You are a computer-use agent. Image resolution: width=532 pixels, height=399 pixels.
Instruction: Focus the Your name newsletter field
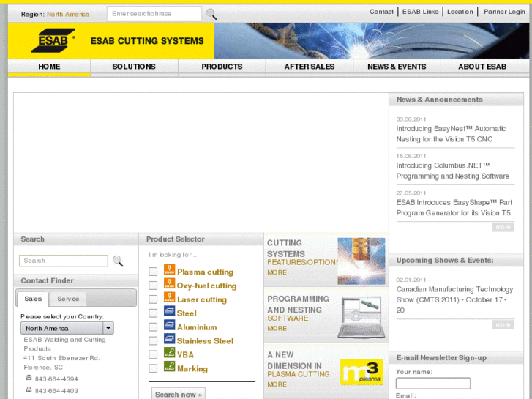point(433,384)
